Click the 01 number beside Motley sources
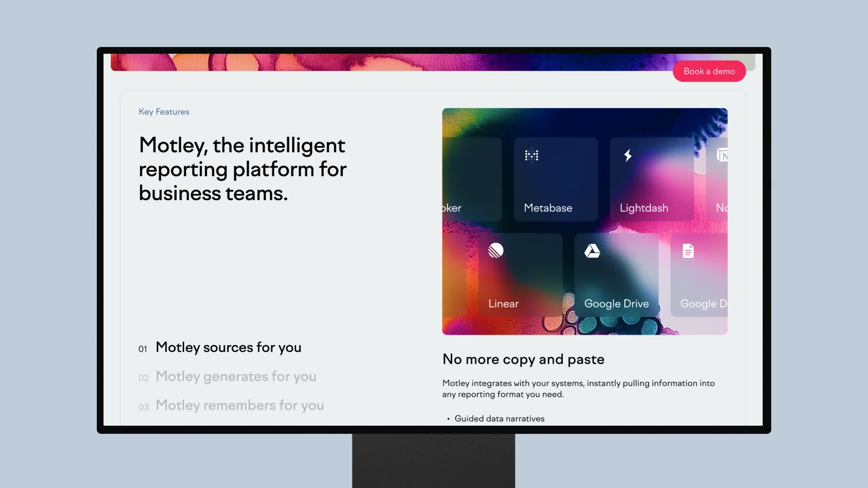 coord(143,349)
